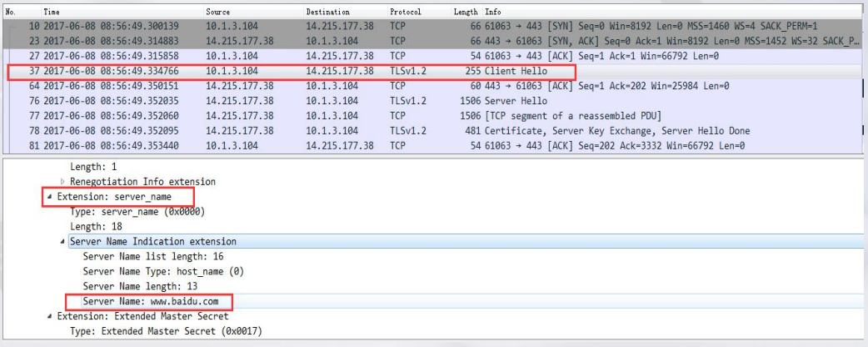Click length value 481 in packet 78 row

(471, 131)
